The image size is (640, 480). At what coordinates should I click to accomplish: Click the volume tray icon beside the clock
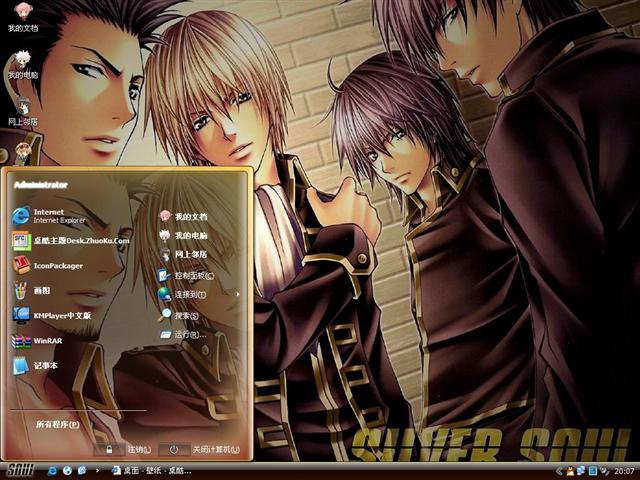[x=604, y=471]
